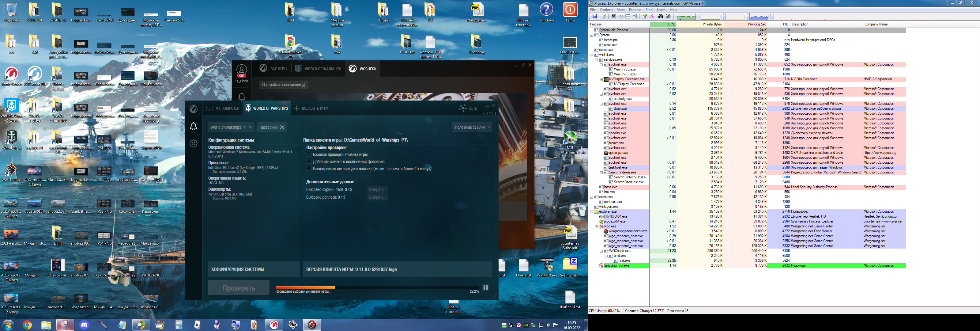Click the red X kill process icon
This screenshot has height=331, width=980.
pos(652,16)
